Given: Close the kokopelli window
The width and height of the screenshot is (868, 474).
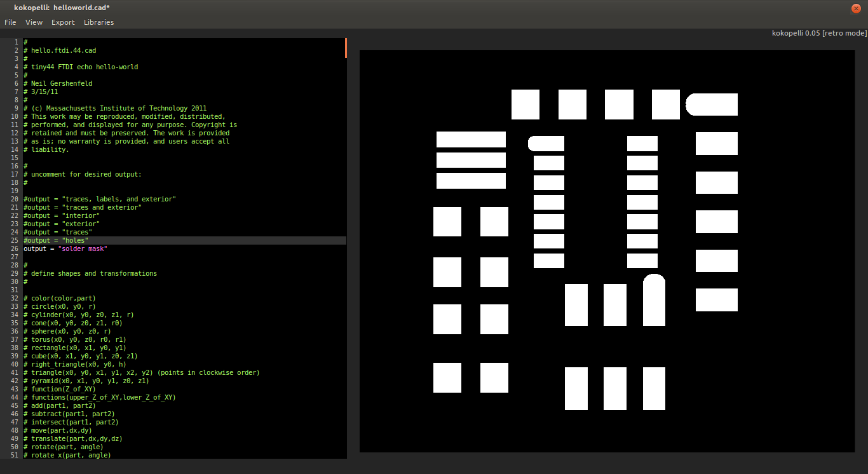Looking at the screenshot, I should tap(856, 8).
